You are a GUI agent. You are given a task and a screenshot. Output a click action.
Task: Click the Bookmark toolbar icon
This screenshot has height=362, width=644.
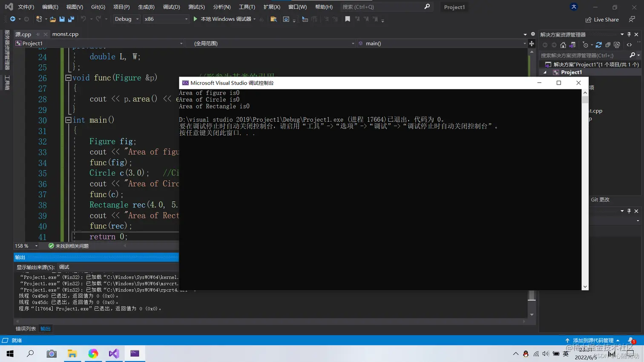coord(348,19)
